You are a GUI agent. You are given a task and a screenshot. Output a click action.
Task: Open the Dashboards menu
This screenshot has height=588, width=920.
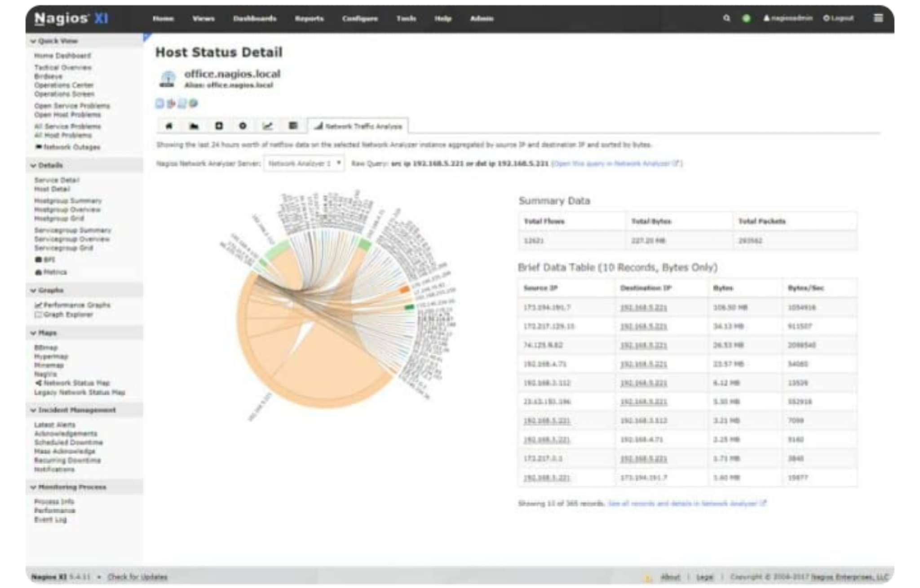(x=255, y=18)
